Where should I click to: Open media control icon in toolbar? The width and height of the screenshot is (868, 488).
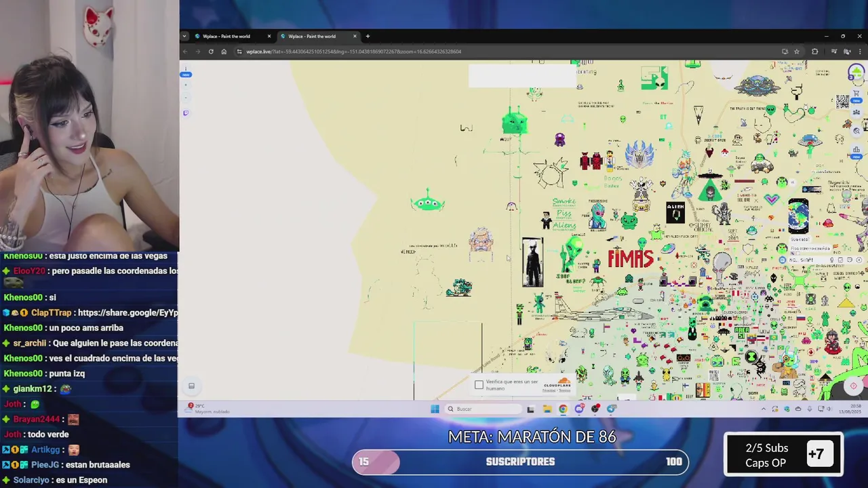tap(834, 52)
